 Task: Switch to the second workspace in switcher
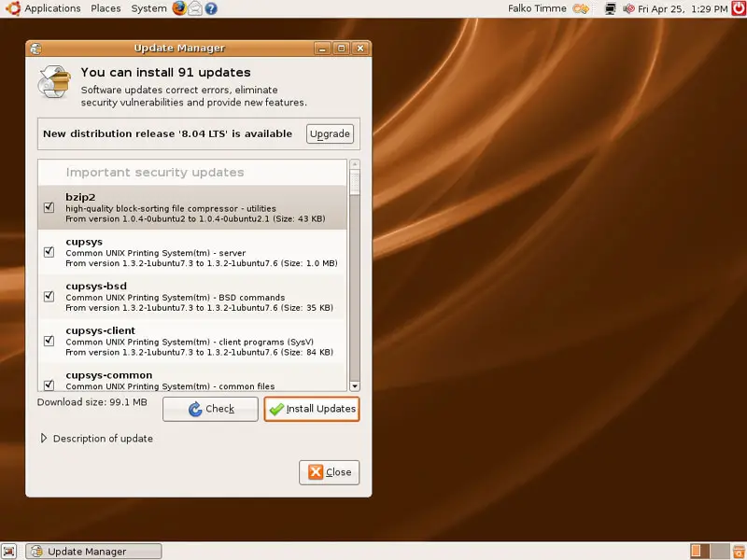pos(720,551)
